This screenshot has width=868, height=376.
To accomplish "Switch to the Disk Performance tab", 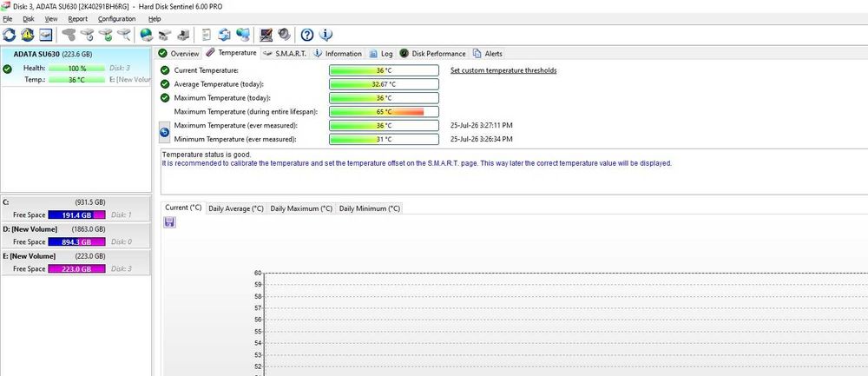I will click(432, 54).
